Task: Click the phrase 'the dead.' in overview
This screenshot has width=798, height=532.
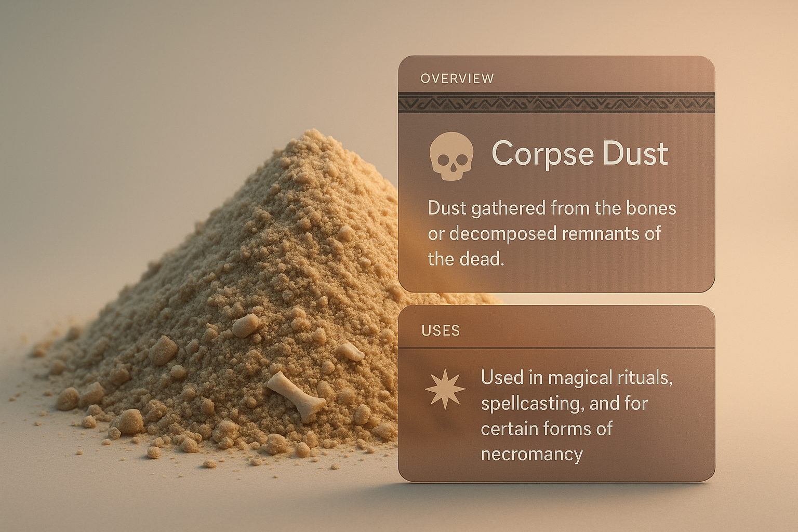Action: pyautogui.click(x=465, y=259)
